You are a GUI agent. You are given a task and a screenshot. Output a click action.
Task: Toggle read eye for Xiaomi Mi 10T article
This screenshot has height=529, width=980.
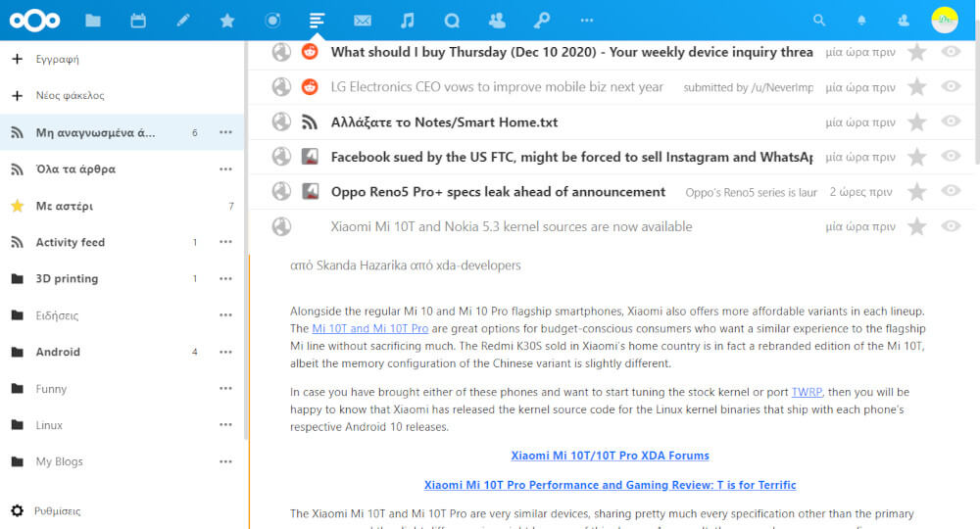point(951,226)
